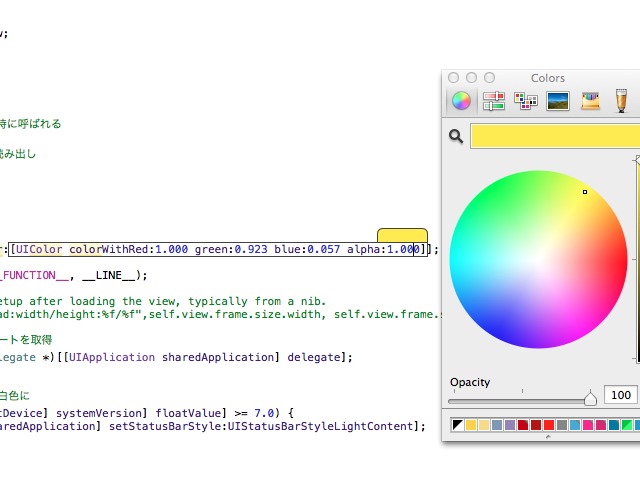Pick the black and white swatch
Screen dimensions: 640x480
(458, 425)
